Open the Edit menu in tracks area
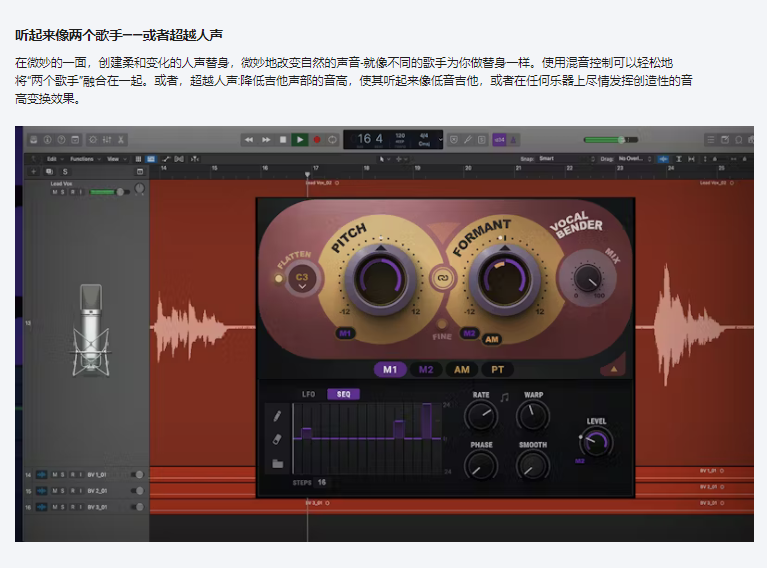Screen dimensions: 767x568 point(55,159)
